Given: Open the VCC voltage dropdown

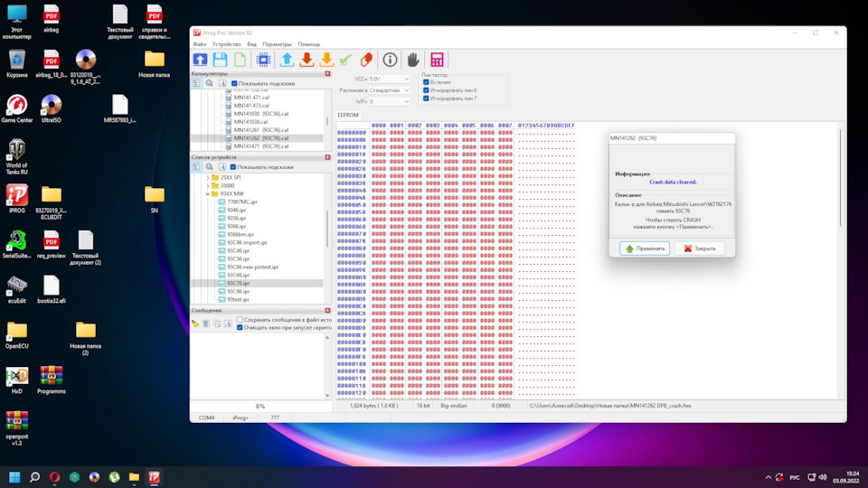Looking at the screenshot, I should pyautogui.click(x=389, y=80).
